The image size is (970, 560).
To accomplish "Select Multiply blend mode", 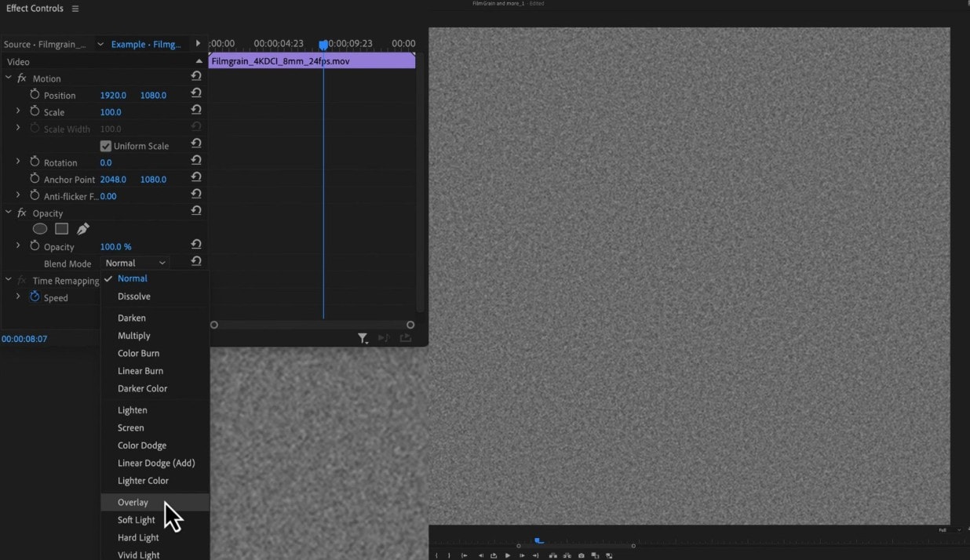I will 133,335.
